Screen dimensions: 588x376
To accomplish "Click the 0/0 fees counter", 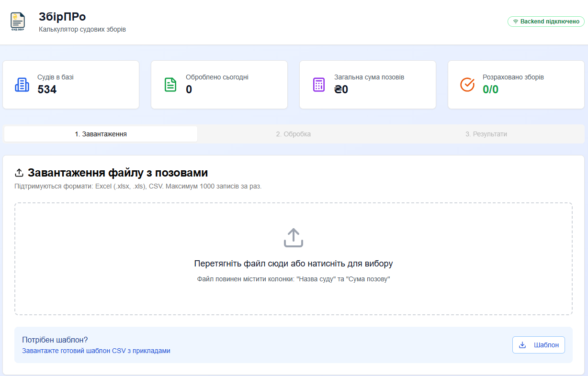I will pyautogui.click(x=491, y=89).
